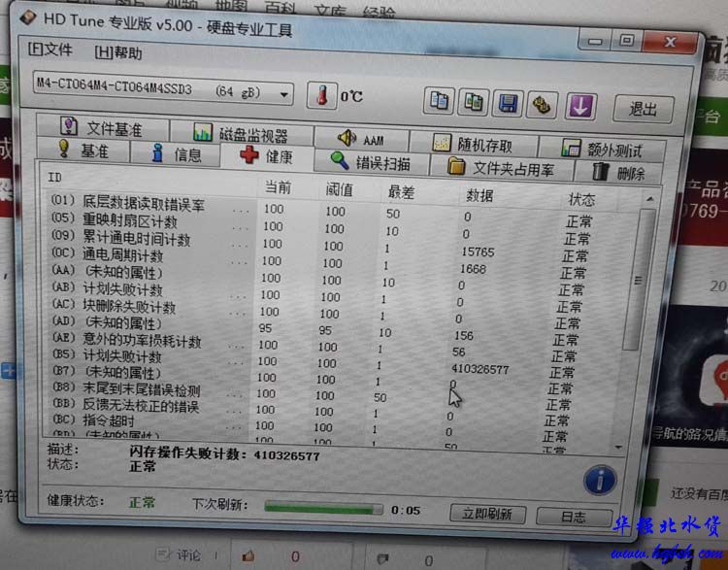728x570 pixels.
Task: Click the 阈值 column header
Action: click(339, 189)
